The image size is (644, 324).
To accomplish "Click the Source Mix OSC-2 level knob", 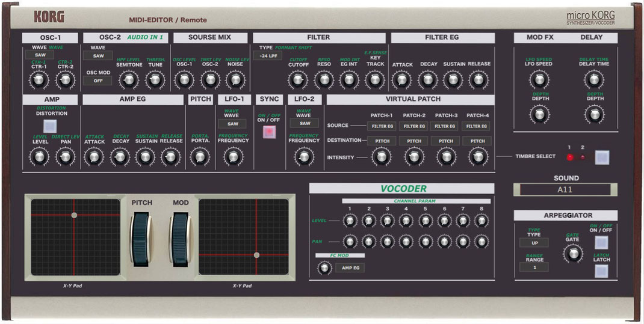I will 210,80.
